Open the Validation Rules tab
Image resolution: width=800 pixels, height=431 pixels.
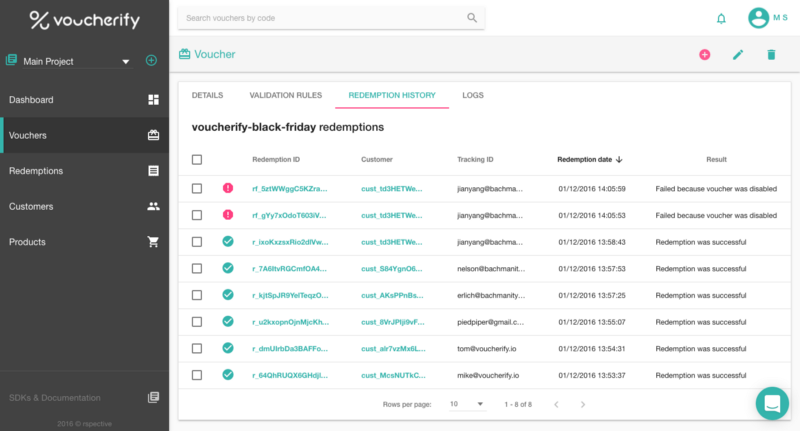coord(286,95)
